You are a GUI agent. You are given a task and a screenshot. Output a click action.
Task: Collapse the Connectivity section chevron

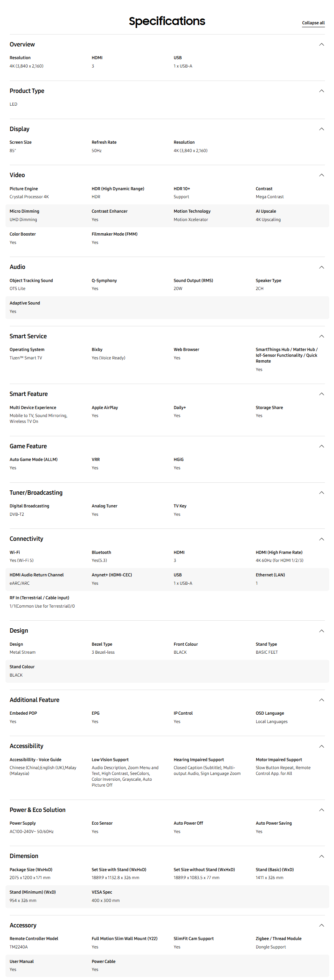[321, 539]
